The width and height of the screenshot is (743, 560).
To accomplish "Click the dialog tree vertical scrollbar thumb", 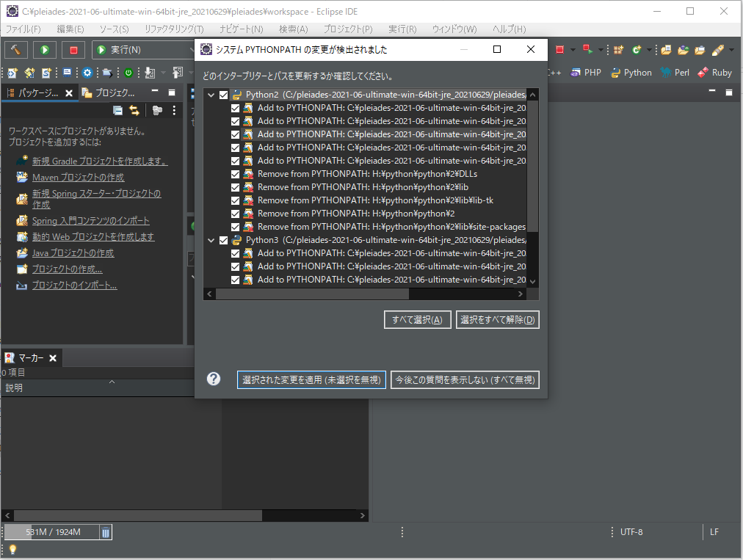I will (x=532, y=166).
